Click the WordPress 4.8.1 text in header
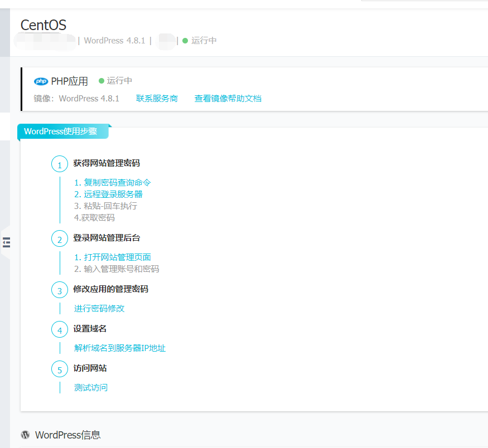Screen dimensions: 488x448 click(x=114, y=41)
